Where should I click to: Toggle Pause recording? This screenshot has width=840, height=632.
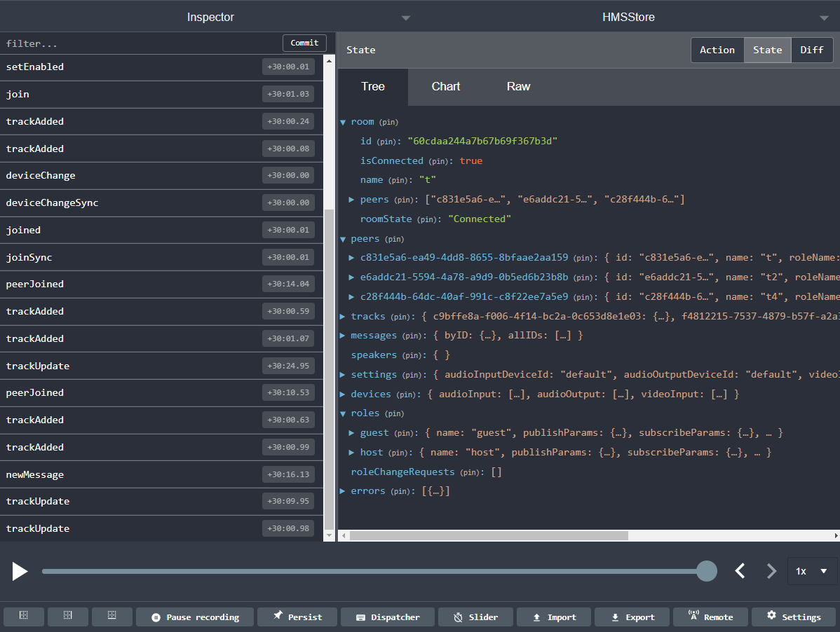pyautogui.click(x=194, y=617)
